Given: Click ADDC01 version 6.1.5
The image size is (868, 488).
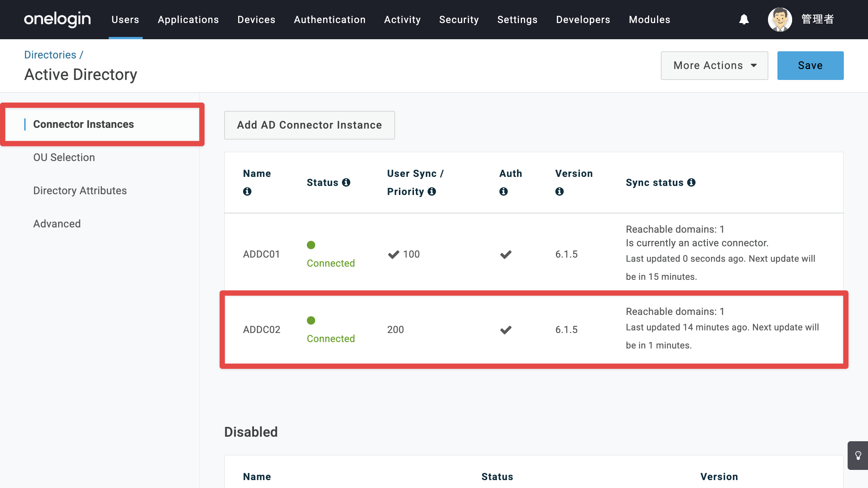Looking at the screenshot, I should point(566,255).
